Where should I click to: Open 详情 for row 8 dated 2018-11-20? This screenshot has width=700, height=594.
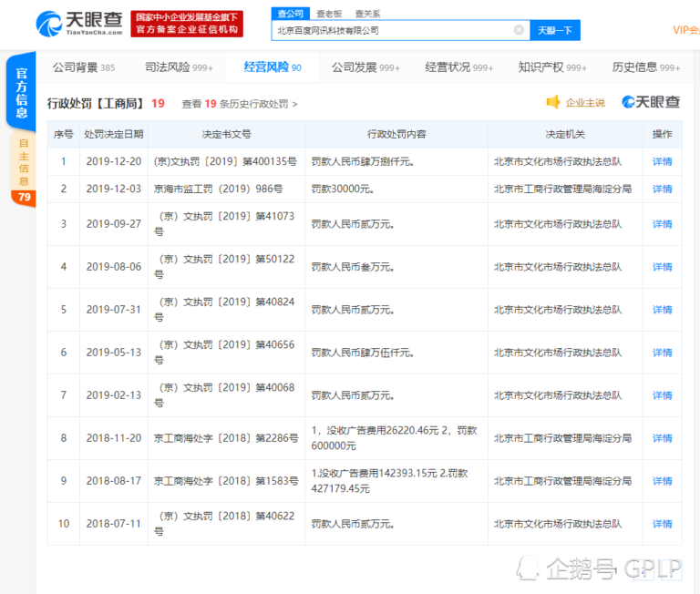click(662, 438)
